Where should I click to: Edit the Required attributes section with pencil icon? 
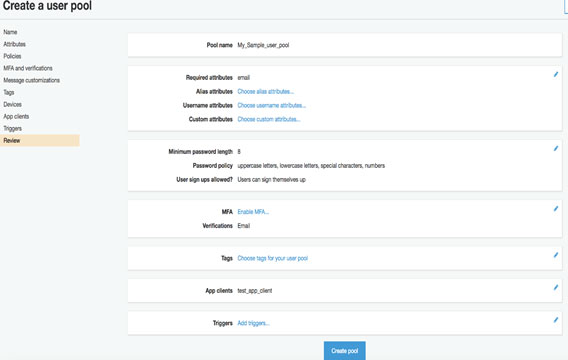(556, 74)
